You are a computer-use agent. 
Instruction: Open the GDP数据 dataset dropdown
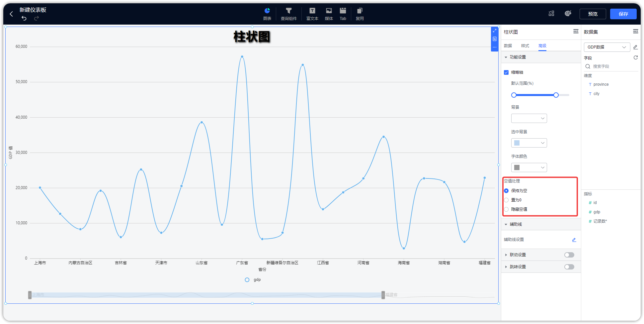607,47
